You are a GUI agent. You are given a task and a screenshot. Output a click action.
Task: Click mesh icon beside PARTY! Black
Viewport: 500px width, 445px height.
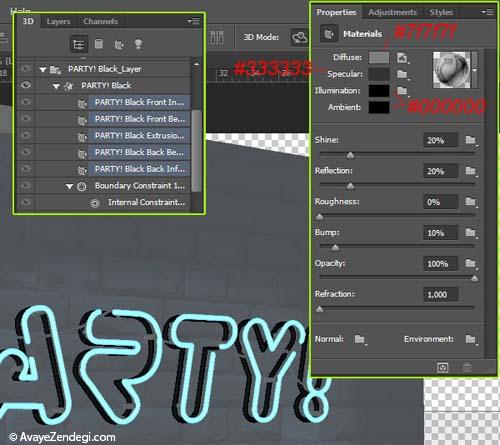coord(69,86)
